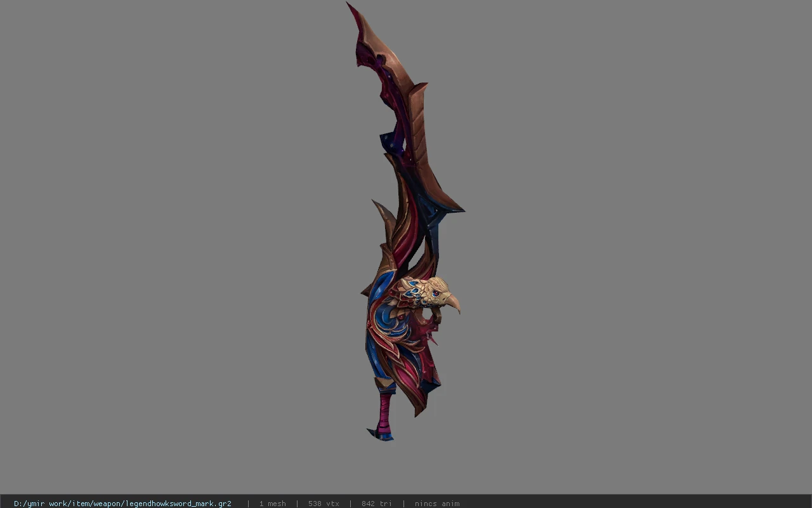812x508 pixels.
Task: Click the "1 mesh" status entry
Action: pyautogui.click(x=272, y=504)
